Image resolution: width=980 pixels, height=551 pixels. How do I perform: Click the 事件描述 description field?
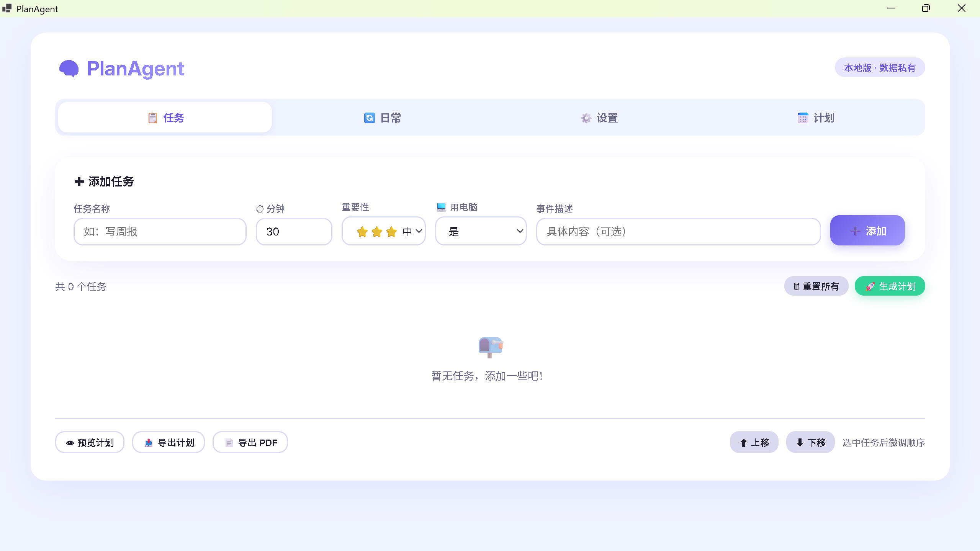(x=678, y=231)
